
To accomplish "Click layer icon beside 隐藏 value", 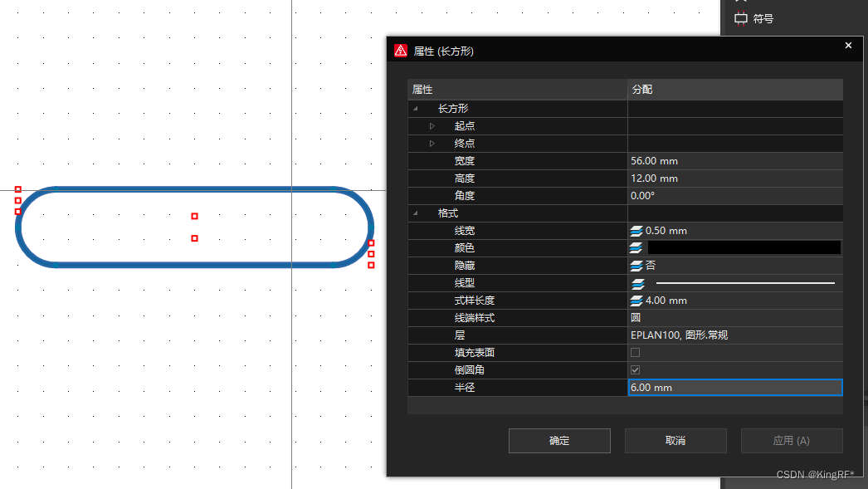I will click(636, 266).
